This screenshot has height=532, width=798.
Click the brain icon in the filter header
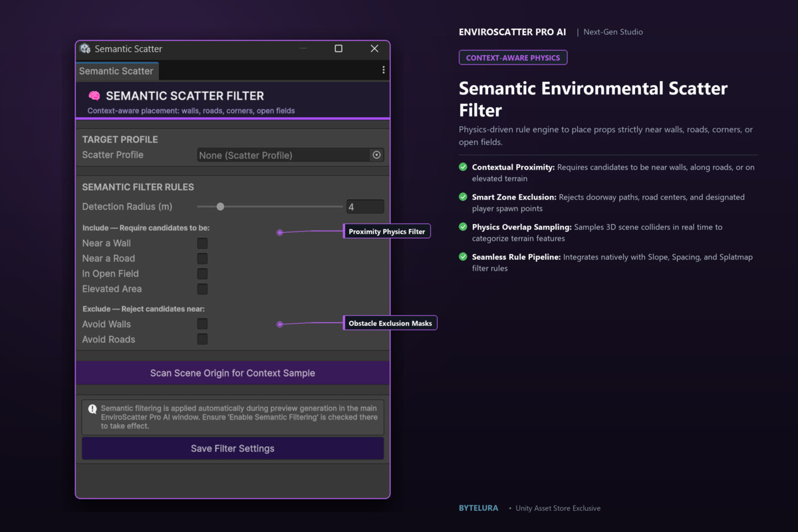[94, 96]
